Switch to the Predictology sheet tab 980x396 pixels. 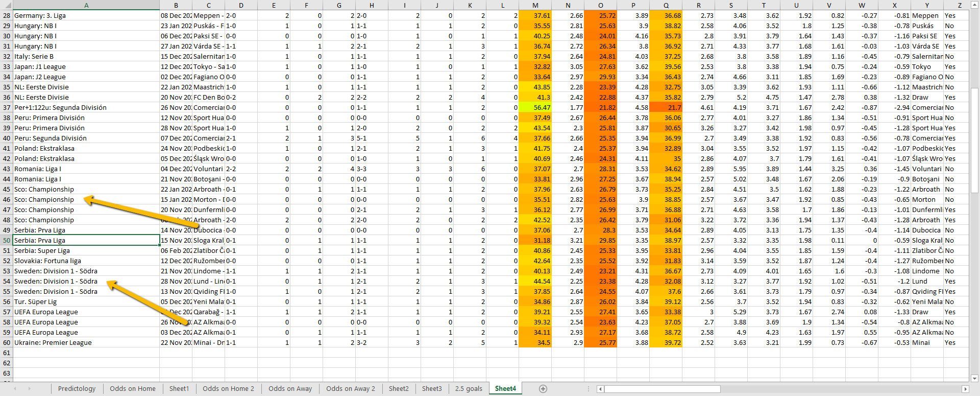(77, 389)
